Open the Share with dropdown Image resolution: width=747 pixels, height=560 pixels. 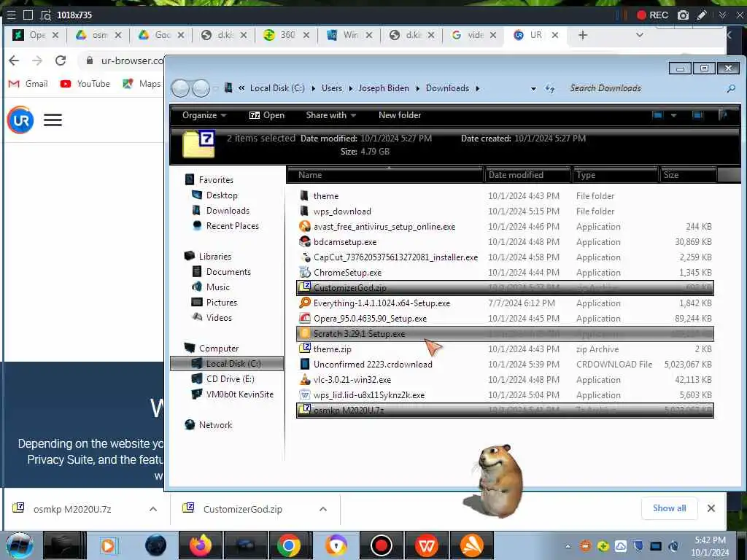coord(331,115)
